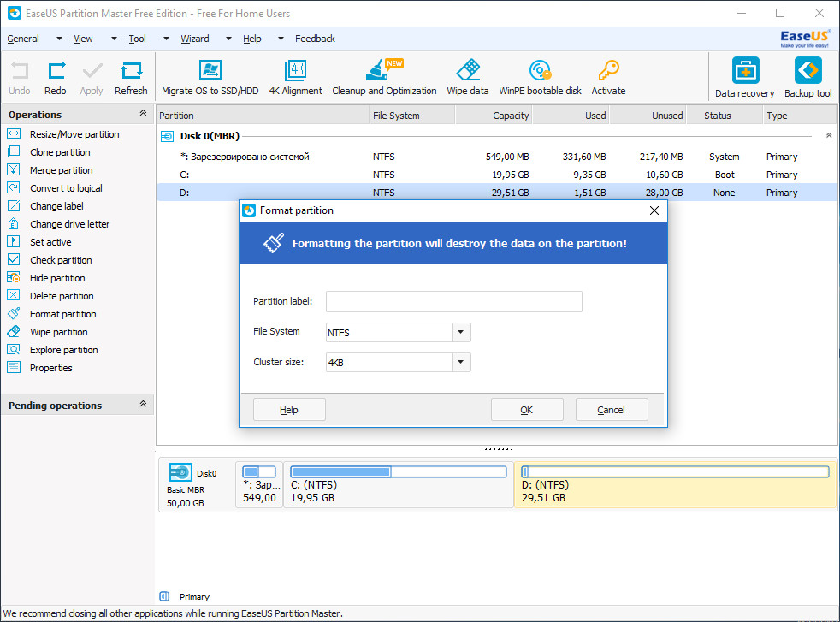
Task: Select the C: partition row
Action: pyautogui.click(x=497, y=175)
